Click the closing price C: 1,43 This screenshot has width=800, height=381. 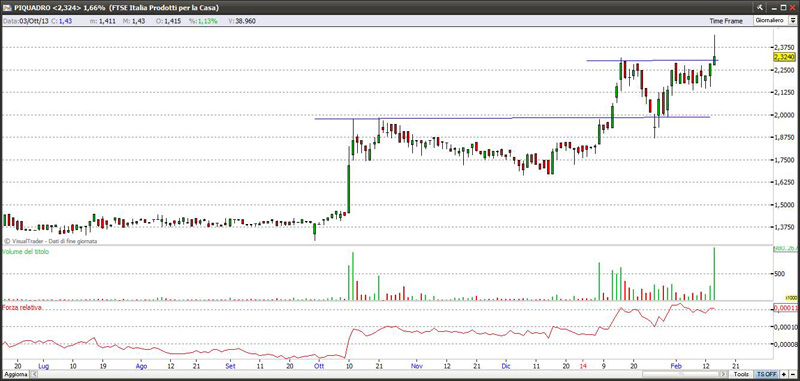tap(61, 21)
